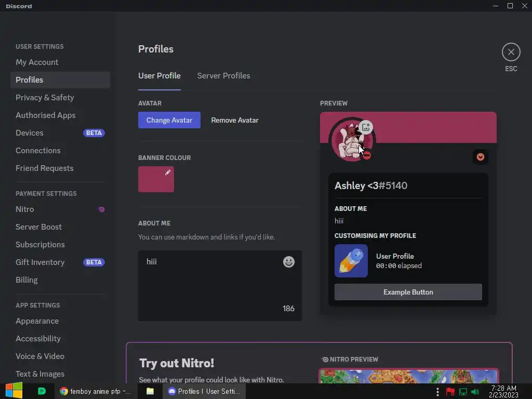
Task: Click the network monitor tray icon
Action: tap(463, 392)
